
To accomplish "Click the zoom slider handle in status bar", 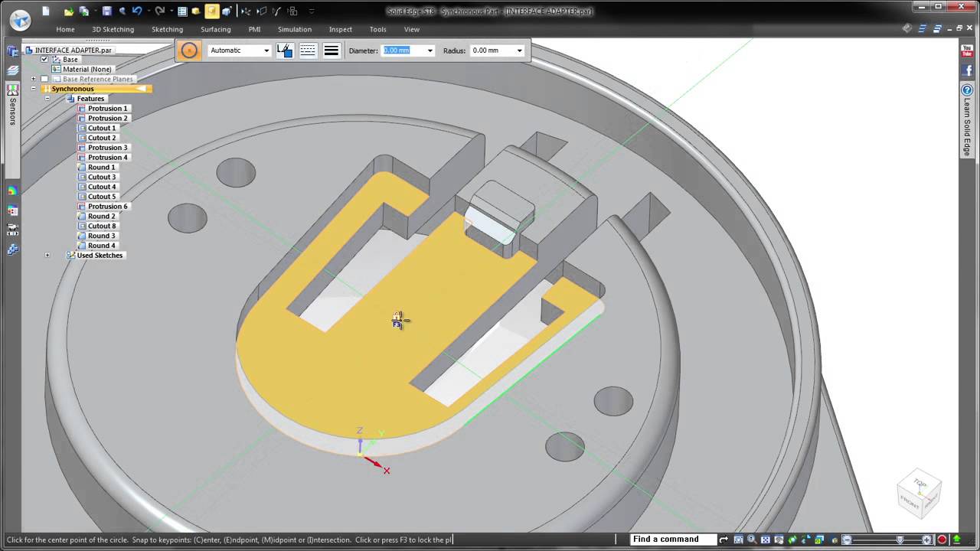I will [x=900, y=540].
